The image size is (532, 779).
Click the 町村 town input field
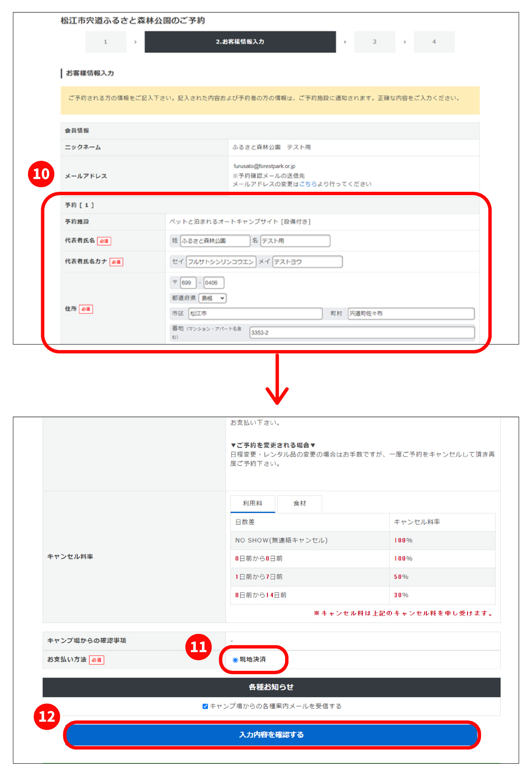tap(411, 314)
